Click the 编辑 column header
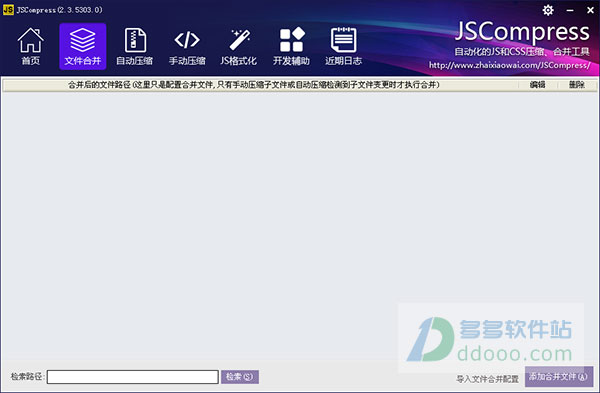600x393 pixels. [537, 85]
